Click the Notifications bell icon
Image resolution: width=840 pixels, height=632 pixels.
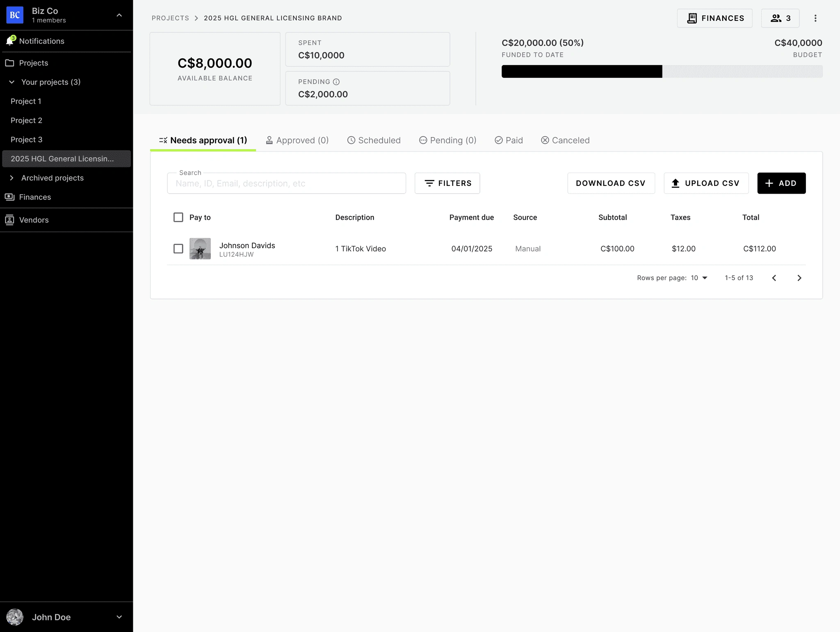(x=10, y=41)
